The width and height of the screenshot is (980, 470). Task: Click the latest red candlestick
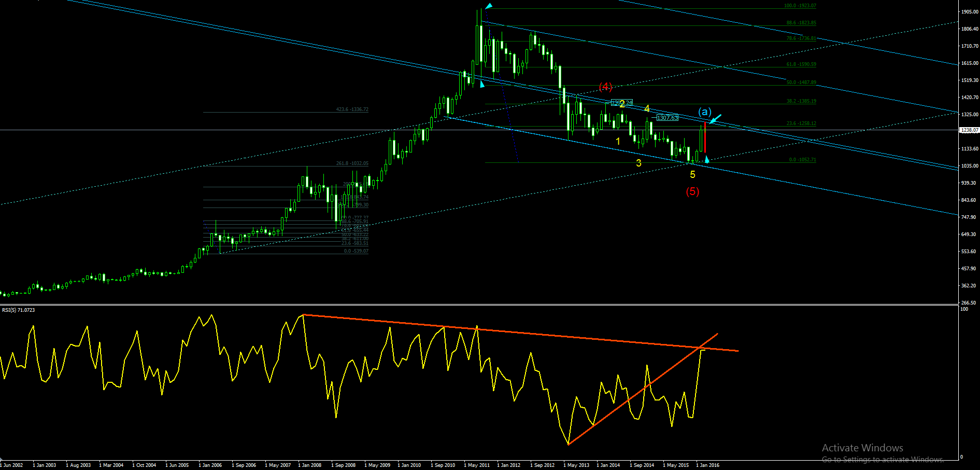tap(705, 137)
